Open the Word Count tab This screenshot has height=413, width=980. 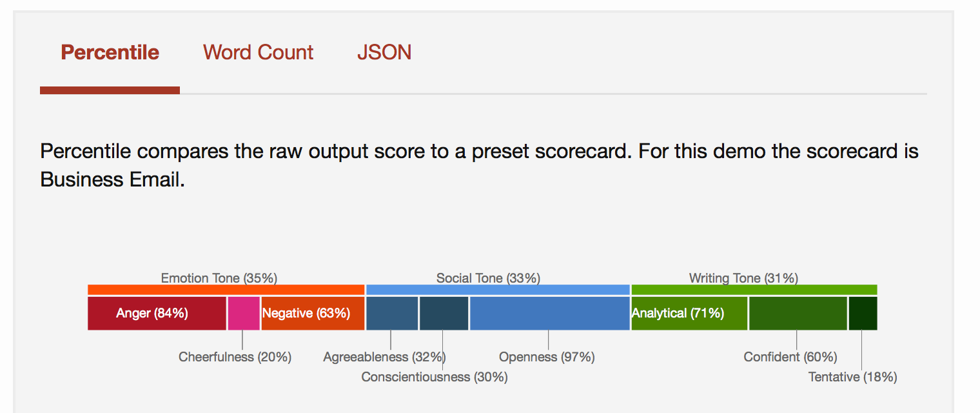[258, 52]
